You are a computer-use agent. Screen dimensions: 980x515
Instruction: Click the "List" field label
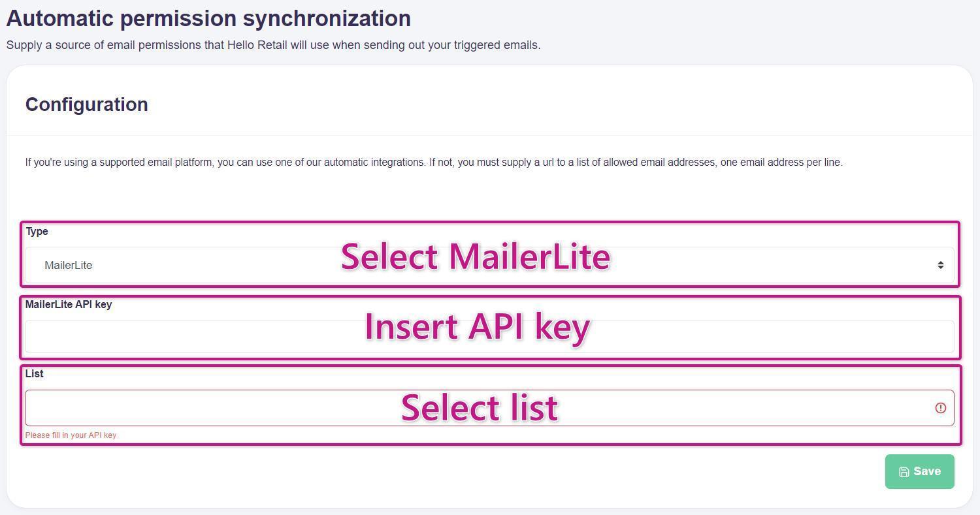pyautogui.click(x=34, y=374)
